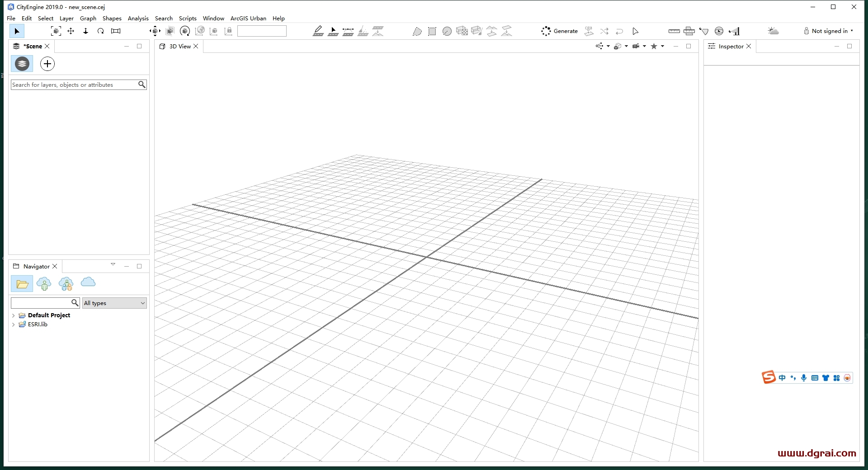
Task: Click the Align Terrain to Shapes icon
Action: [507, 31]
